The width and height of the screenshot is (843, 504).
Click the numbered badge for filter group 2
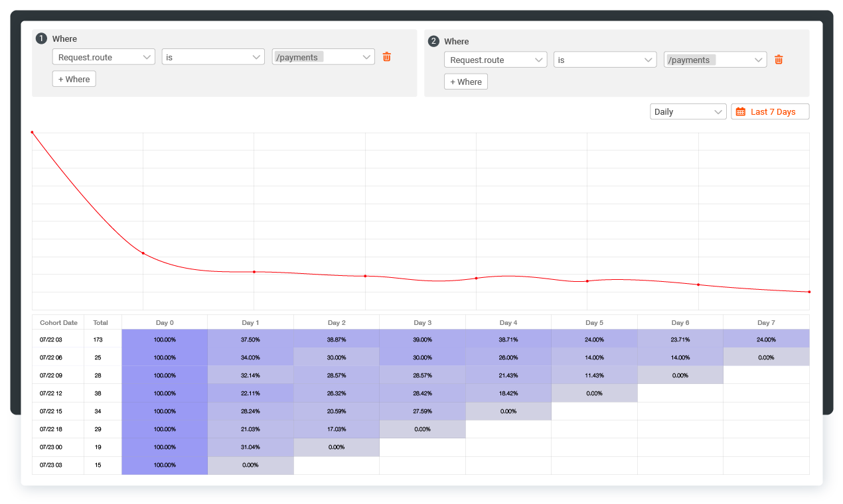[433, 41]
